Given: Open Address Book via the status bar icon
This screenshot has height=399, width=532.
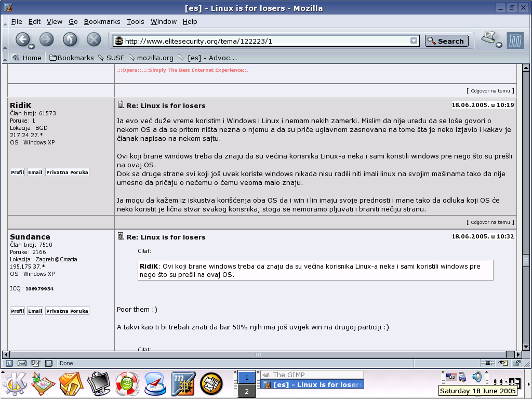Looking at the screenshot, I should point(49,363).
